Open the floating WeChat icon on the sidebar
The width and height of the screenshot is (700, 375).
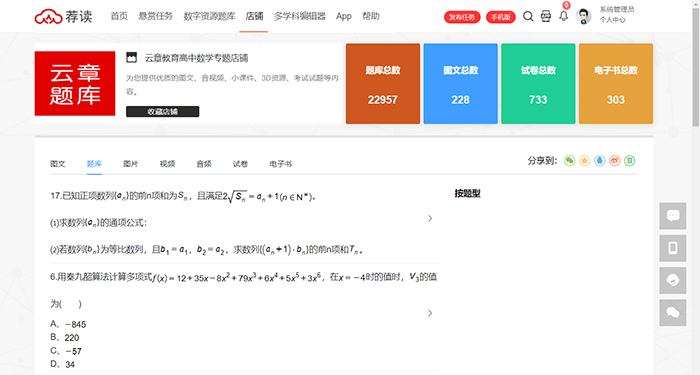pyautogui.click(x=673, y=312)
